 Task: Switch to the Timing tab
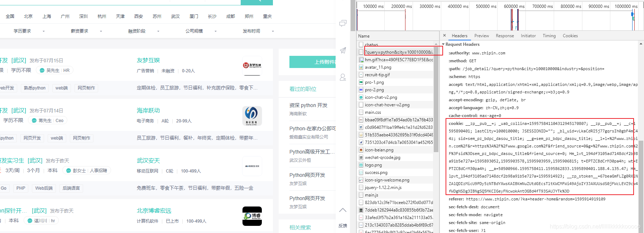click(549, 36)
